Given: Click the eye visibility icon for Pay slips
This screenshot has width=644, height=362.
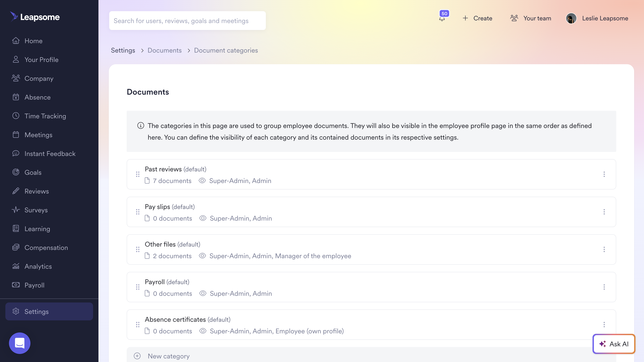Looking at the screenshot, I should tap(203, 218).
